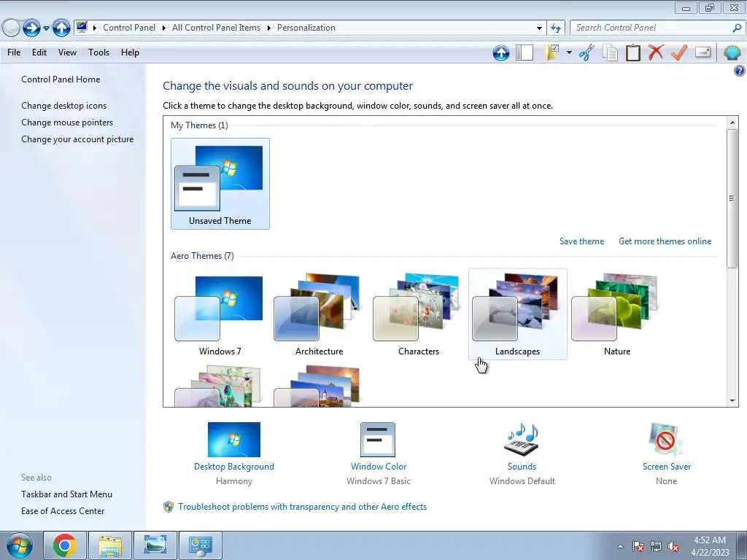Image resolution: width=747 pixels, height=560 pixels.
Task: Click the Up folder button beside Forward
Action: point(61,28)
